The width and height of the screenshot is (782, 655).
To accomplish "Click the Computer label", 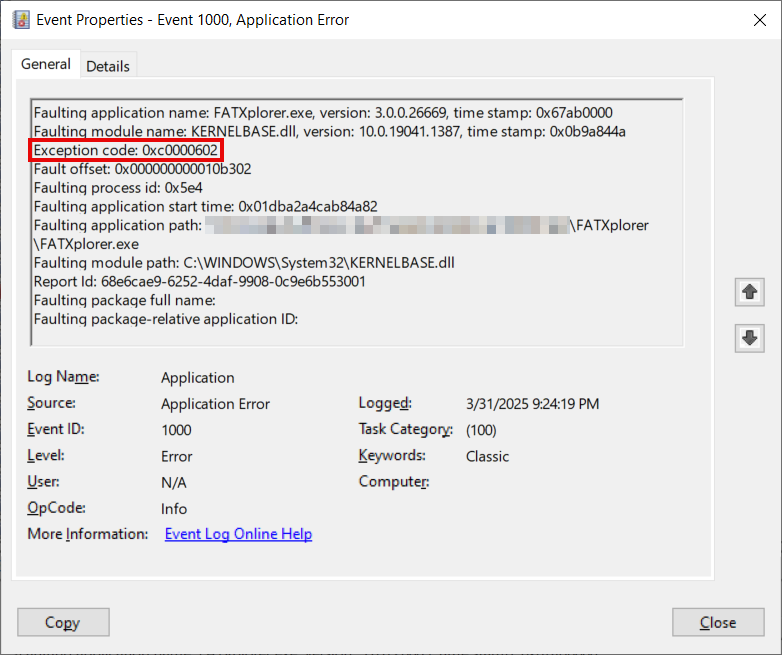I will (394, 482).
